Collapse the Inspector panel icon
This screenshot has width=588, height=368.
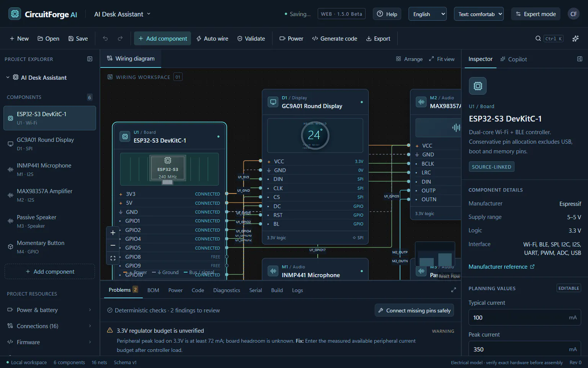[x=580, y=59]
